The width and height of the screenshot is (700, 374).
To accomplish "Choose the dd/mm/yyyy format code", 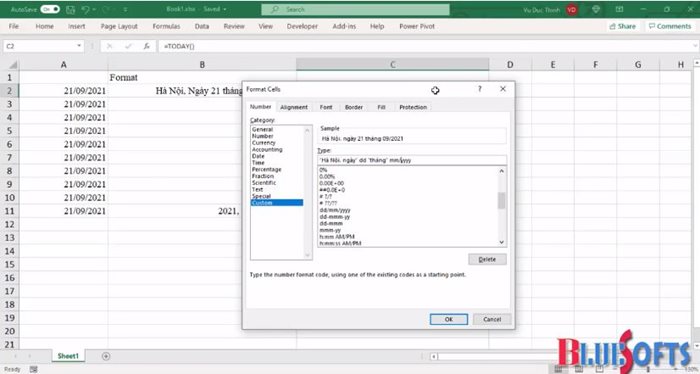I will (x=335, y=210).
